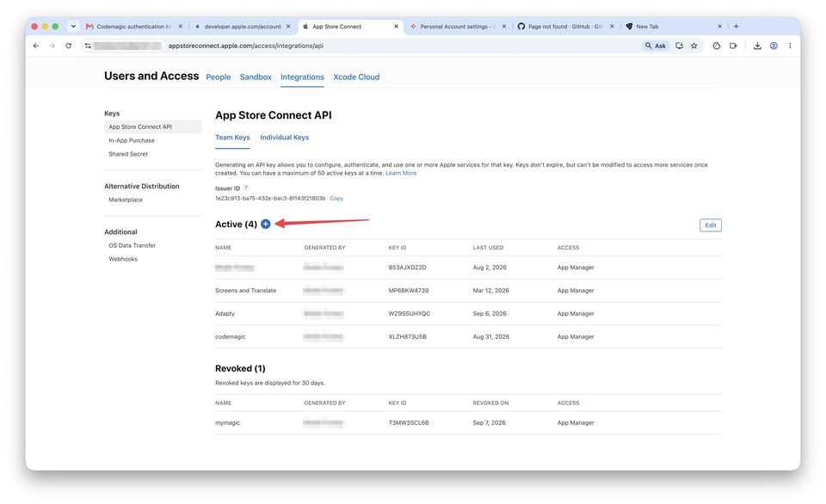Open the Chrome three-dot menu

(790, 46)
